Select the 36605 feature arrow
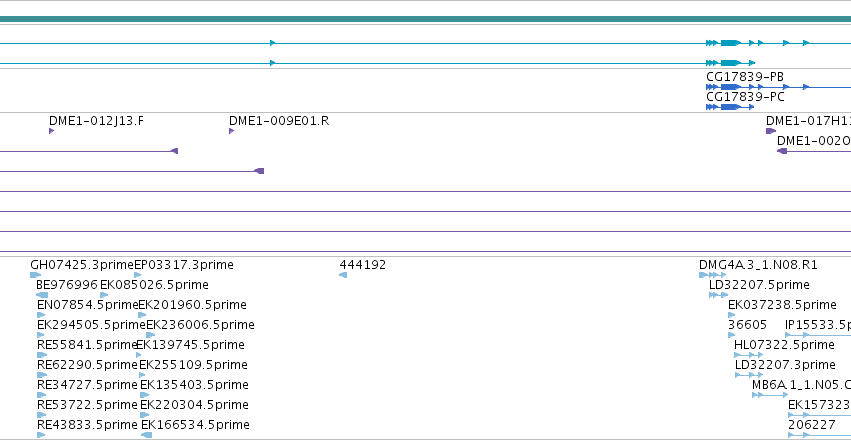This screenshot has height=440, width=851. click(x=731, y=335)
